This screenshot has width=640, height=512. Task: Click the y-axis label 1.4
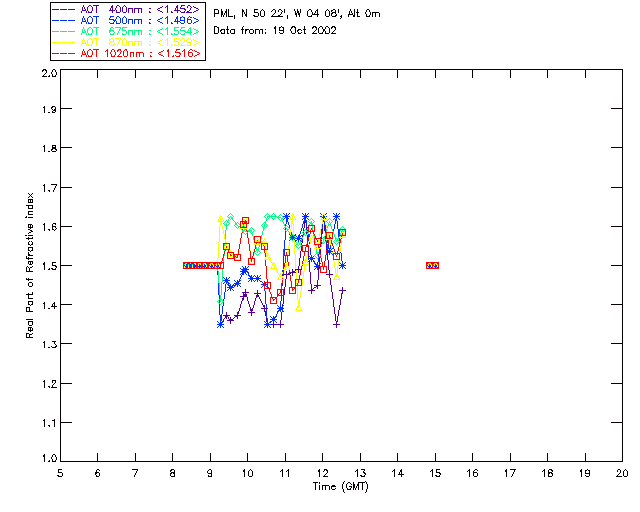pos(49,305)
